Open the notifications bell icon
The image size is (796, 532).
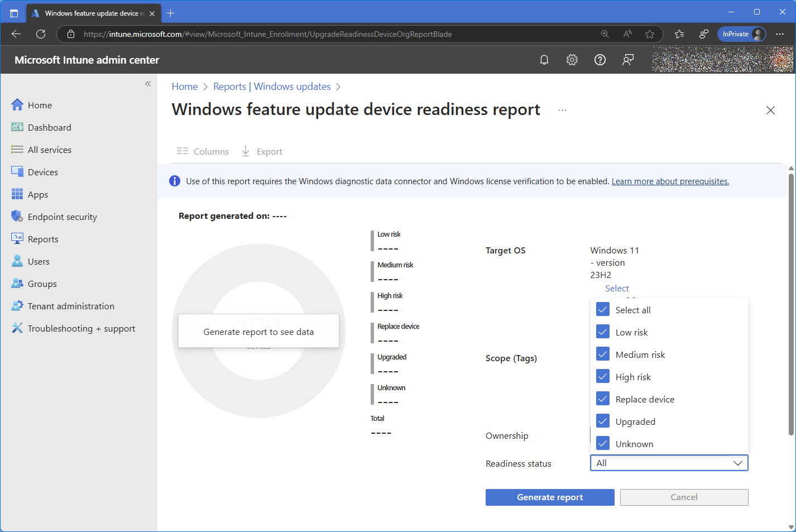point(544,60)
